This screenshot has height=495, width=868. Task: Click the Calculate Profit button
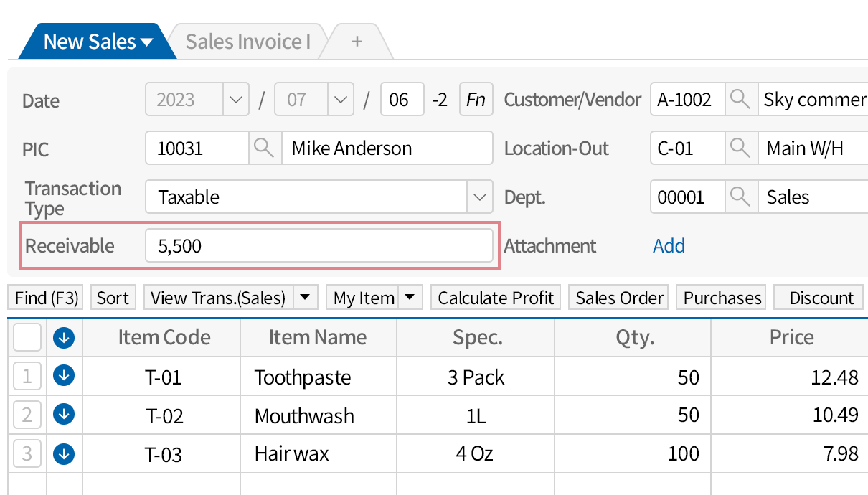click(x=495, y=297)
